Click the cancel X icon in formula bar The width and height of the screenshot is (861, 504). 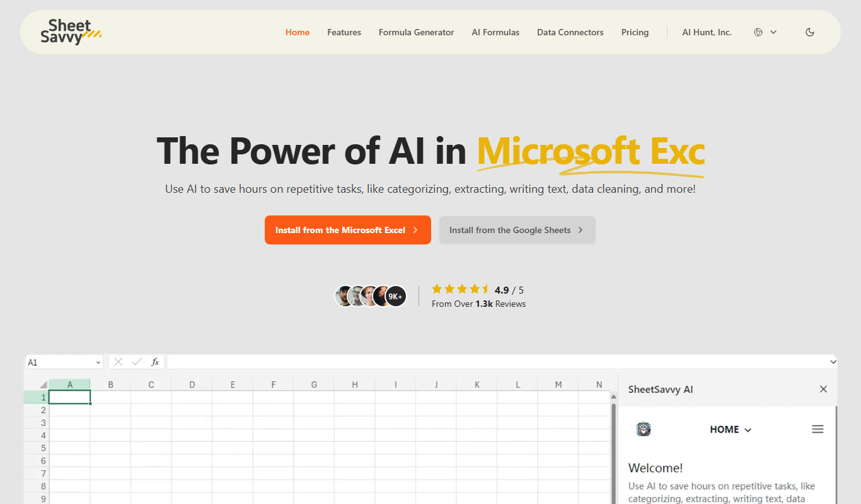pyautogui.click(x=118, y=362)
